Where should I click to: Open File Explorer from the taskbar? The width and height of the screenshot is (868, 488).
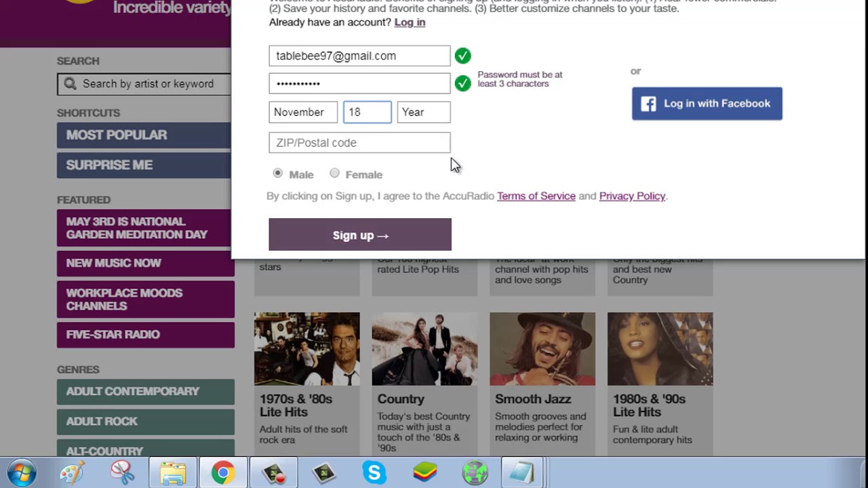pyautogui.click(x=173, y=472)
